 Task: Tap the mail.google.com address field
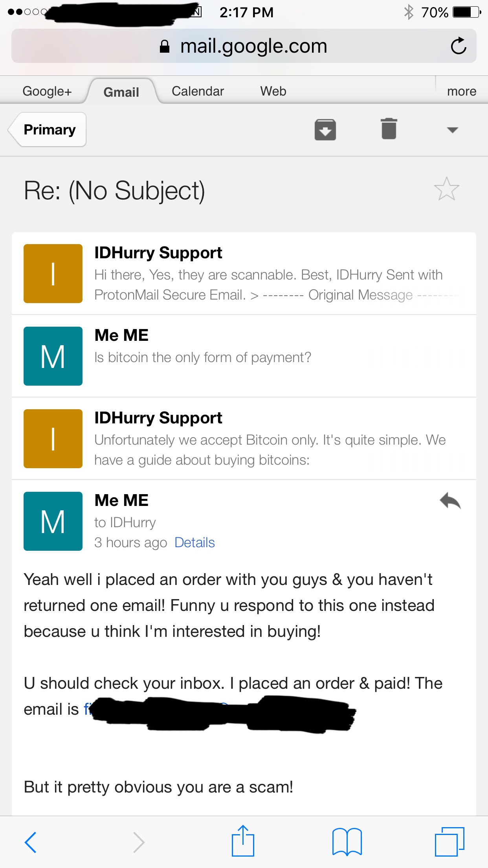point(244,46)
